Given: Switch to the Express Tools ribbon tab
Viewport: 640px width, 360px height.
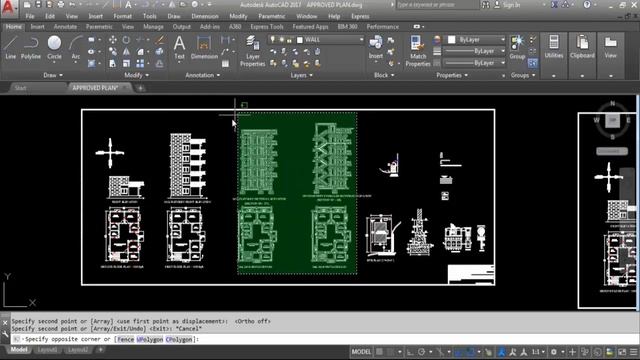Looking at the screenshot, I should [x=267, y=27].
